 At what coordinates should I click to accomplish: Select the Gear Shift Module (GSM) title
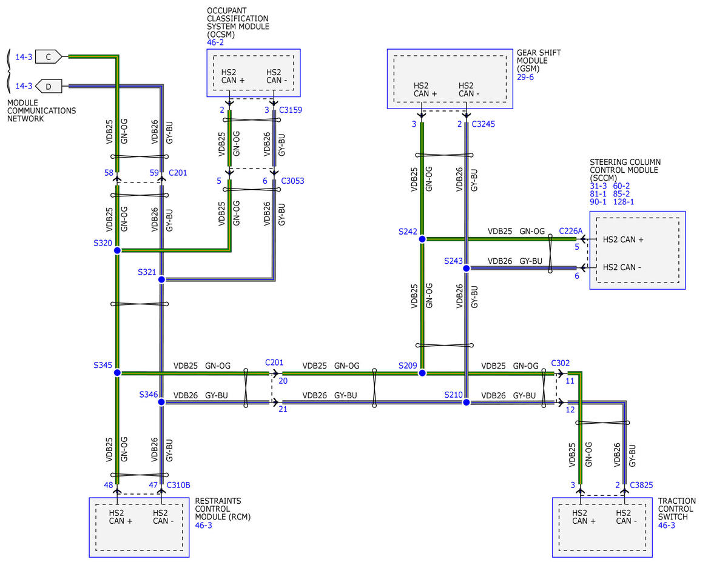(x=539, y=61)
